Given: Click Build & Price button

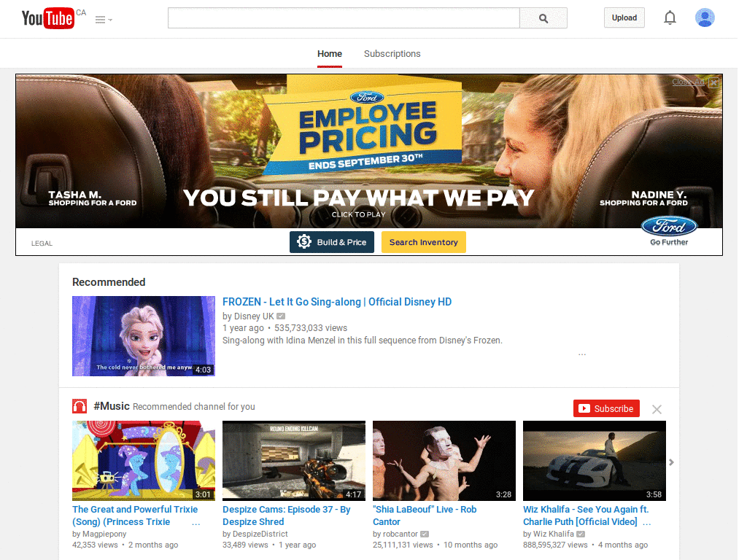Looking at the screenshot, I should 332,242.
